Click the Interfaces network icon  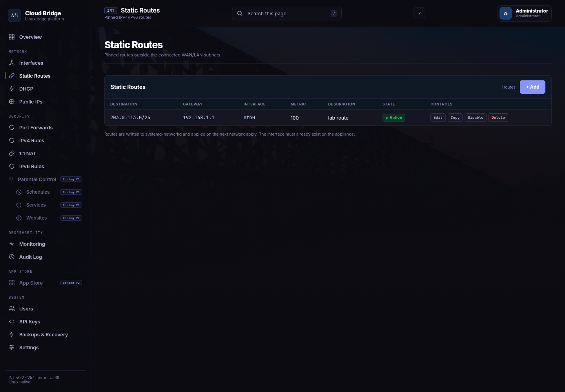point(12,63)
